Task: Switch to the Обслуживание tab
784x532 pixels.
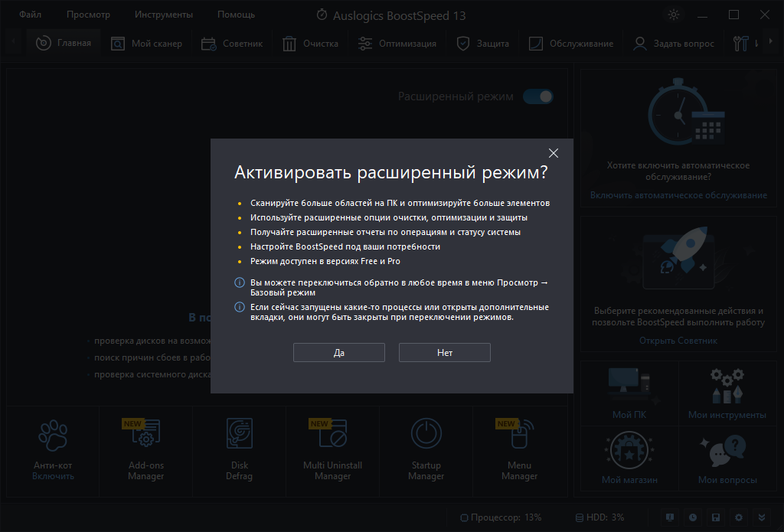Action: [x=571, y=44]
